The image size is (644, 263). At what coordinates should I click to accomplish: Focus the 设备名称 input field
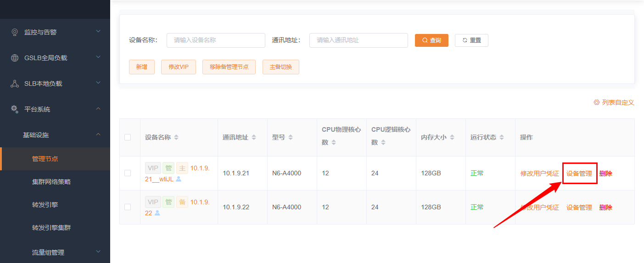coord(216,40)
